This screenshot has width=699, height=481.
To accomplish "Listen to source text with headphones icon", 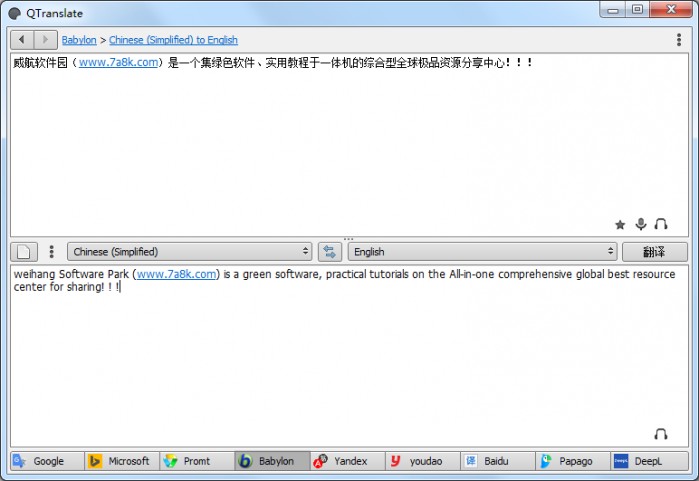I will pyautogui.click(x=661, y=224).
